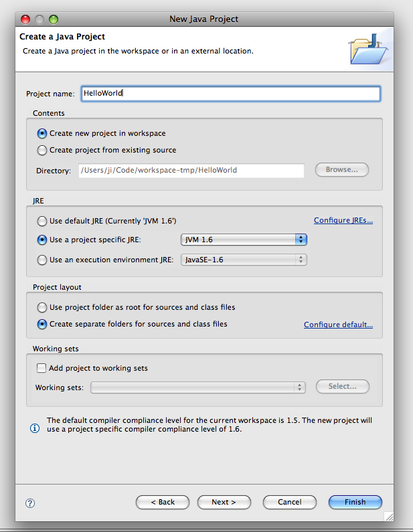Focus the Project name field

coord(231,94)
